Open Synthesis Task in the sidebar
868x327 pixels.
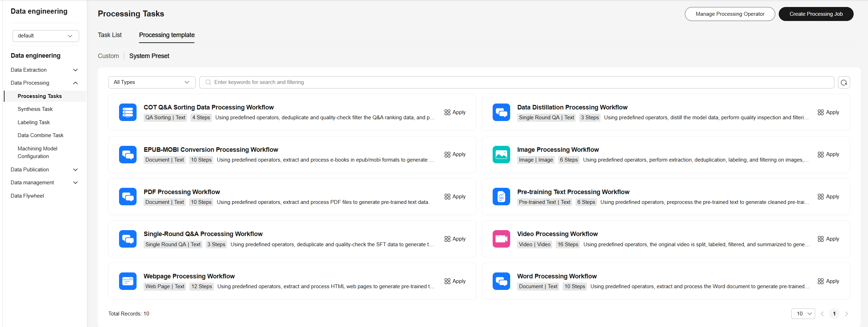(35, 109)
